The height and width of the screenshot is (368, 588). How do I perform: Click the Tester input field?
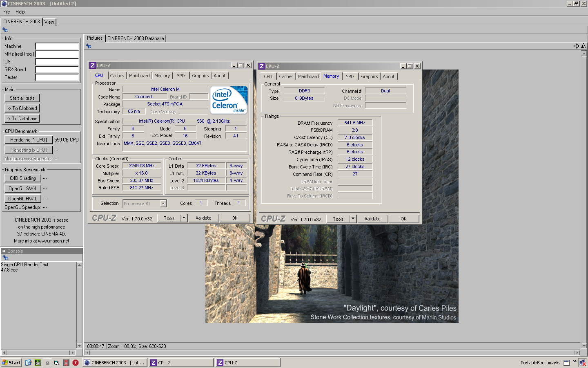pos(57,77)
